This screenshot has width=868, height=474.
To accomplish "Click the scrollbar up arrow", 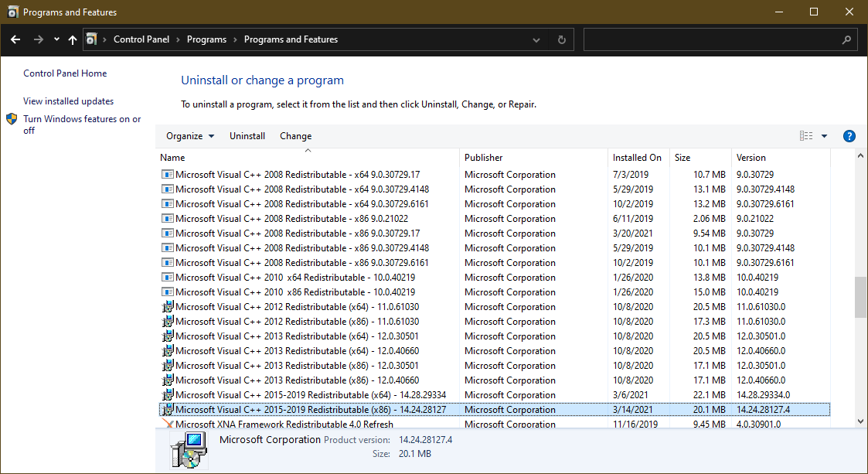I will 860,155.
